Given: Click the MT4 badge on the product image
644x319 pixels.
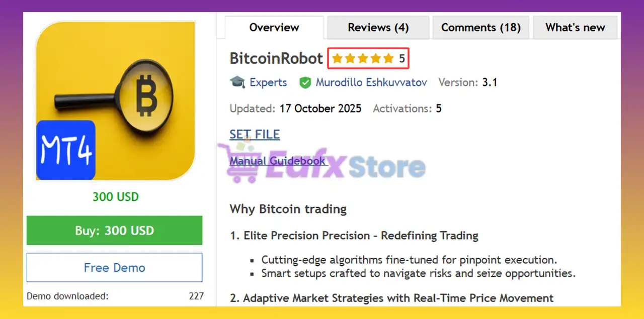Looking at the screenshot, I should [x=66, y=150].
